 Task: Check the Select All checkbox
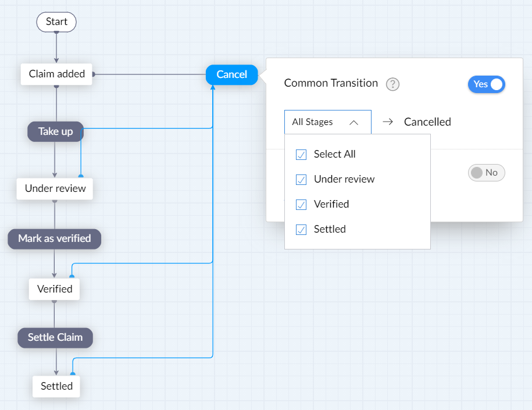pos(301,155)
